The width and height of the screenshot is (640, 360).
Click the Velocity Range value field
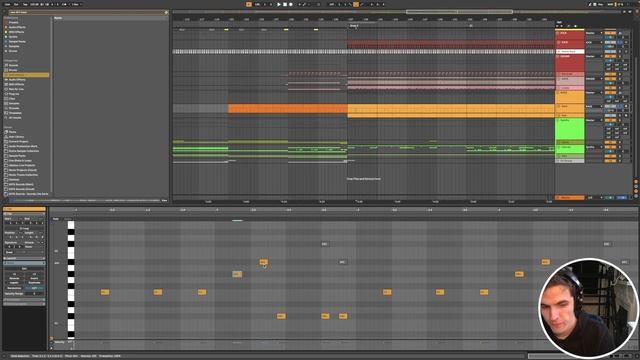tap(34, 294)
